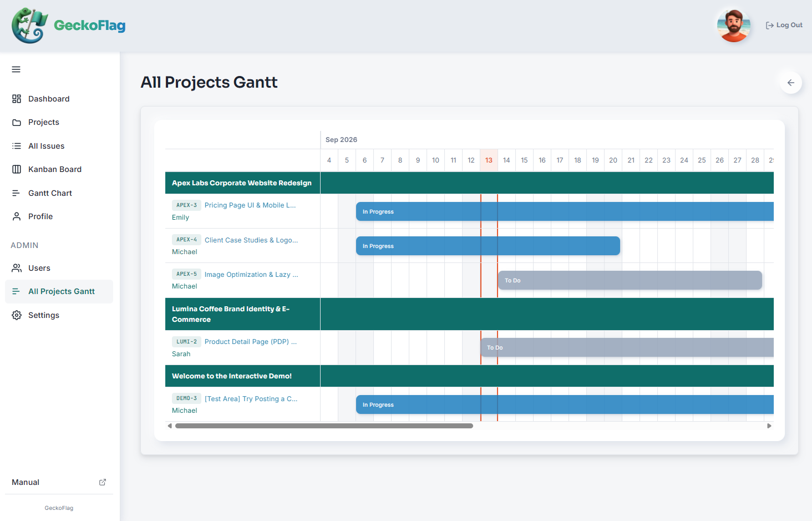Click the Projects folder icon
Image resolution: width=812 pixels, height=521 pixels.
pyautogui.click(x=17, y=122)
